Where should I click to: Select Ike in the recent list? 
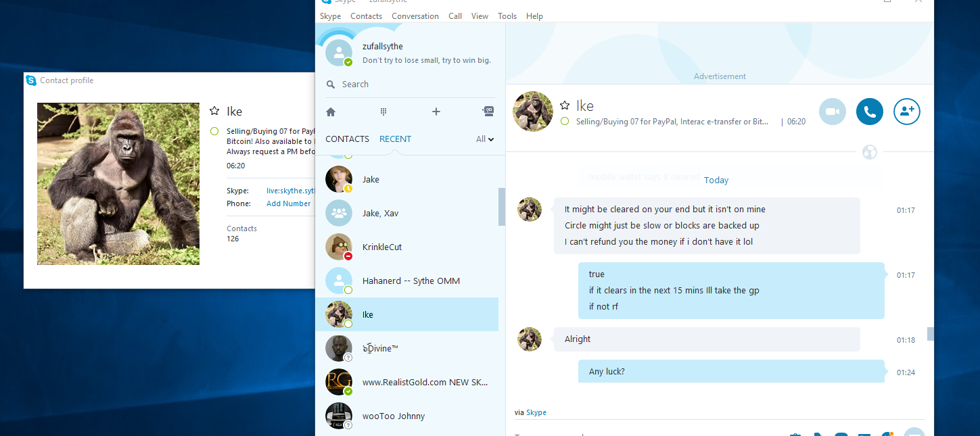[407, 314]
